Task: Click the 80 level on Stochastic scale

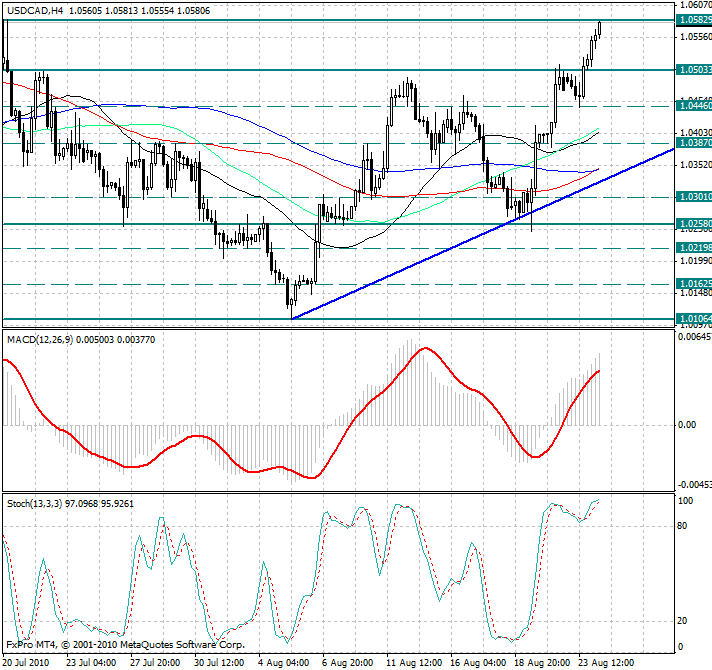Action: [x=682, y=526]
